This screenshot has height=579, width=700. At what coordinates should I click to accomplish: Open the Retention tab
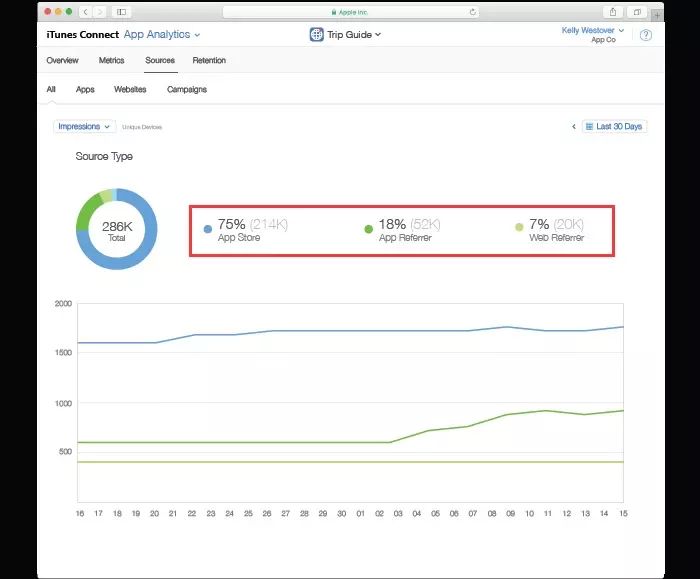click(209, 60)
